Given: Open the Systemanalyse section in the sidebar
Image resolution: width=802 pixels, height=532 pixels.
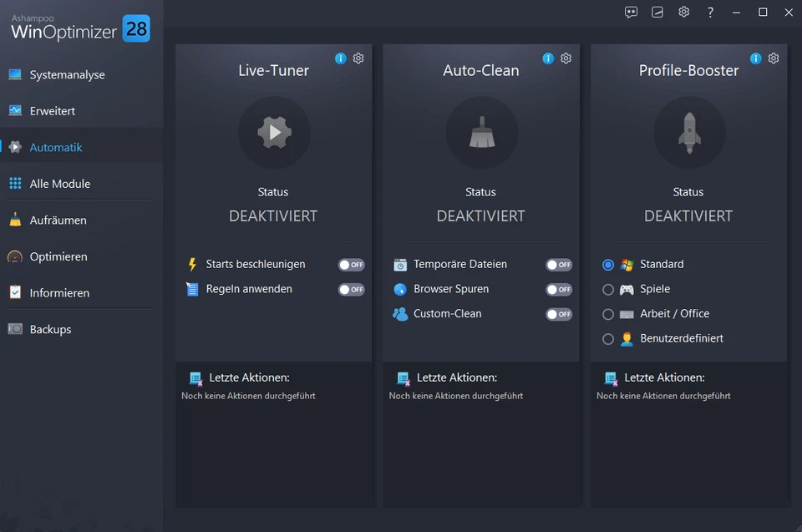Looking at the screenshot, I should tap(67, 74).
